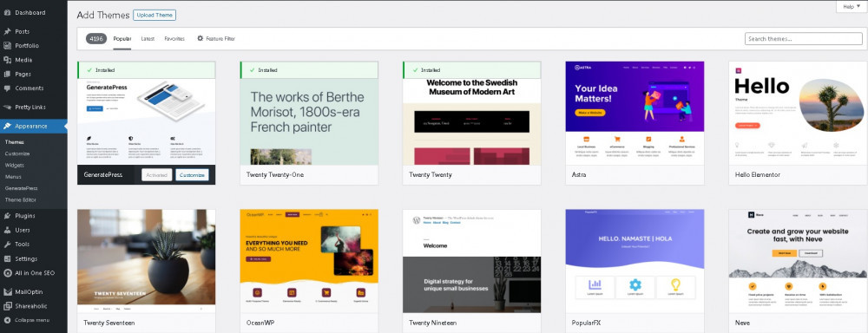The height and width of the screenshot is (333, 868).
Task: Click the Appearance paintbrush icon
Action: click(x=7, y=126)
